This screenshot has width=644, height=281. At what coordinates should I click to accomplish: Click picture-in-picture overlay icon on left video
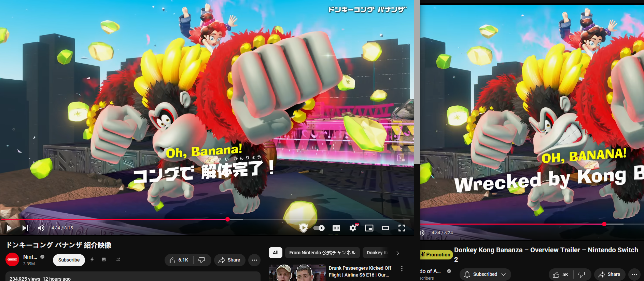401,158
